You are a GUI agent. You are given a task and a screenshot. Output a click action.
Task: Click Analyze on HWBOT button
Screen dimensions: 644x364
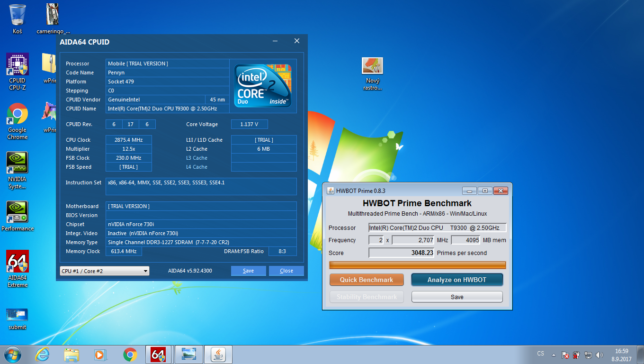pyautogui.click(x=457, y=280)
